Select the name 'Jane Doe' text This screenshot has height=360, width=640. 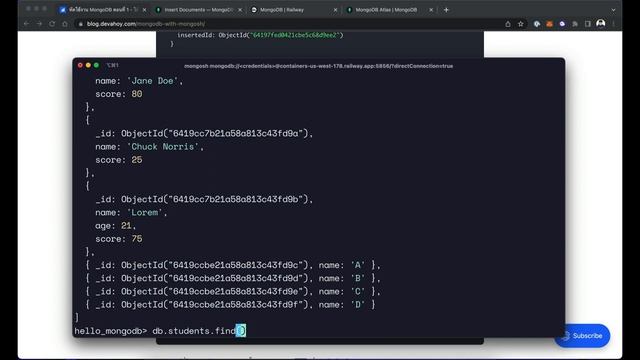point(152,81)
